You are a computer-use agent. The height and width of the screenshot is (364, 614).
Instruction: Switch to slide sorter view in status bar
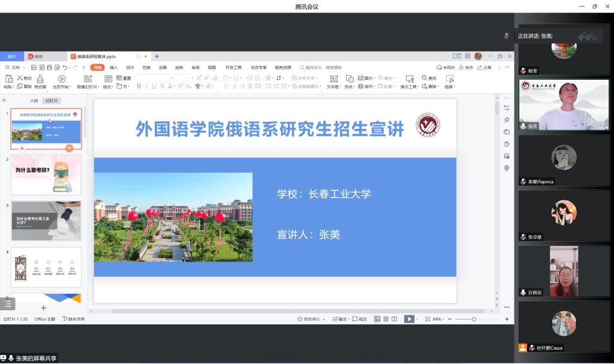386,319
